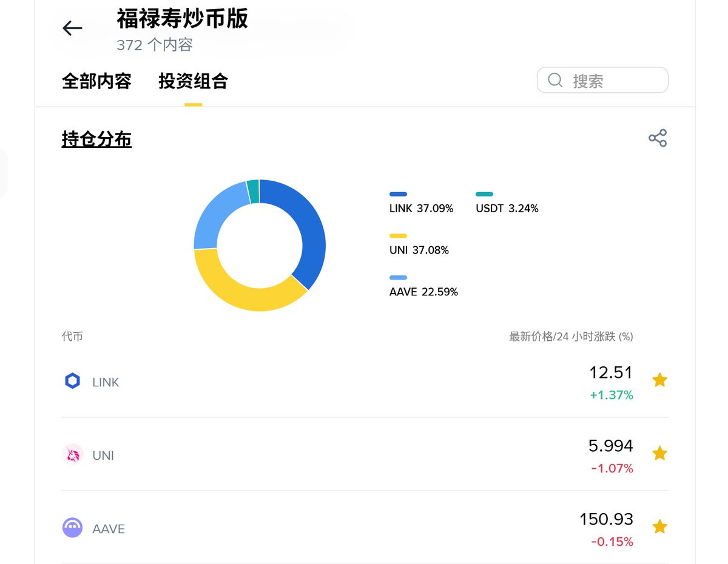Click the UNI unicorn logo icon
The height and width of the screenshot is (564, 728).
coord(72,454)
